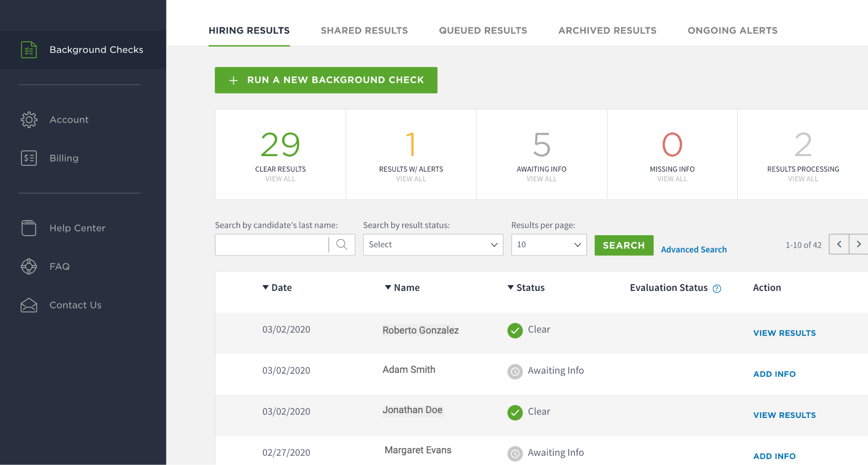Open the Advanced Search link
This screenshot has width=868, height=465.
693,250
